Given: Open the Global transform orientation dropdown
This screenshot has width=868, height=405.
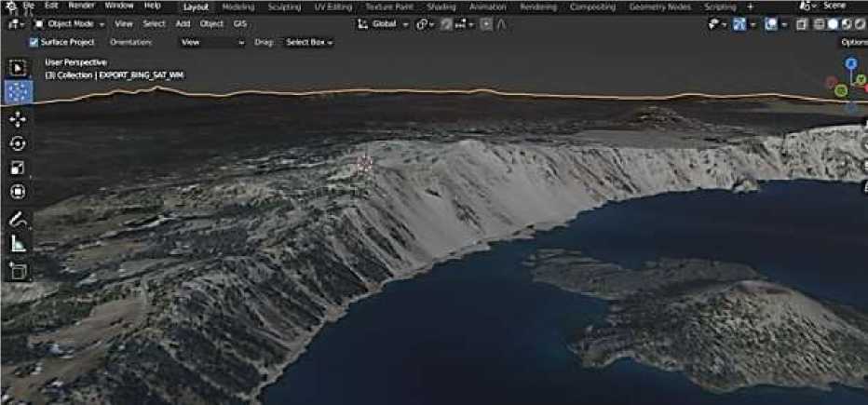Looking at the screenshot, I should pos(383,23).
